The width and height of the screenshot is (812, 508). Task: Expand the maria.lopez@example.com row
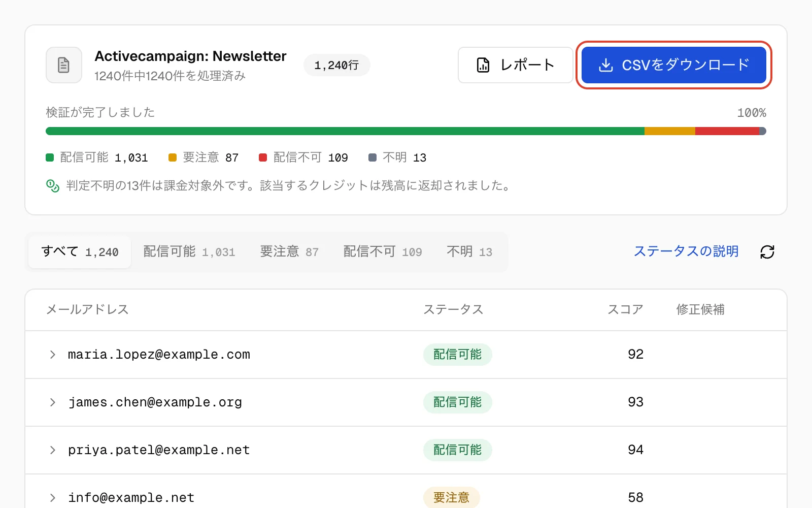52,355
